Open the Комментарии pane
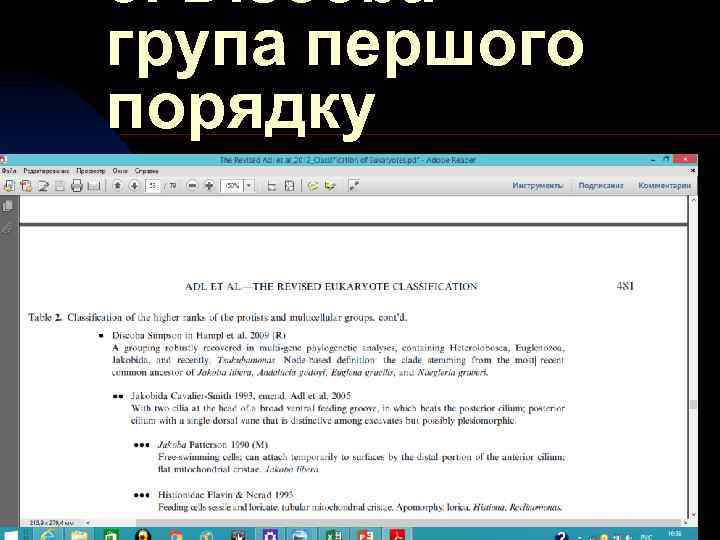 [664, 186]
